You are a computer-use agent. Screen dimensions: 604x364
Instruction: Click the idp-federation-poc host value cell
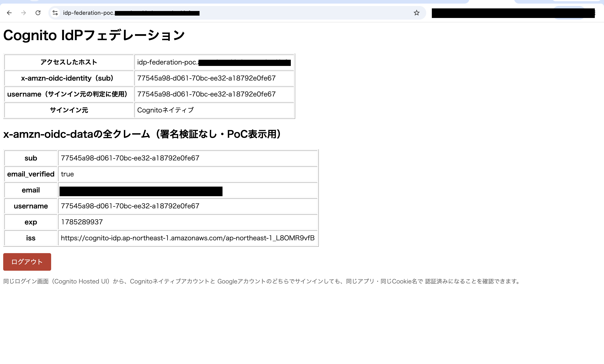pos(214,62)
